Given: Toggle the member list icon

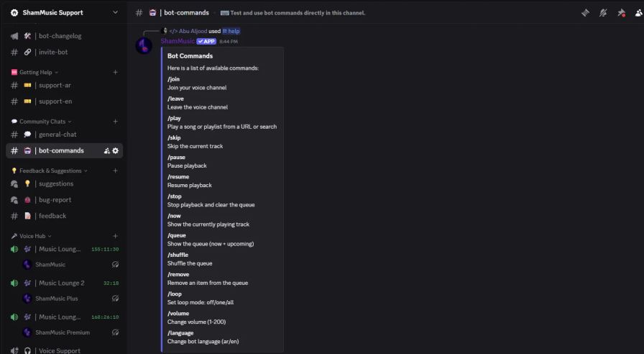Looking at the screenshot, I should pyautogui.click(x=638, y=13).
